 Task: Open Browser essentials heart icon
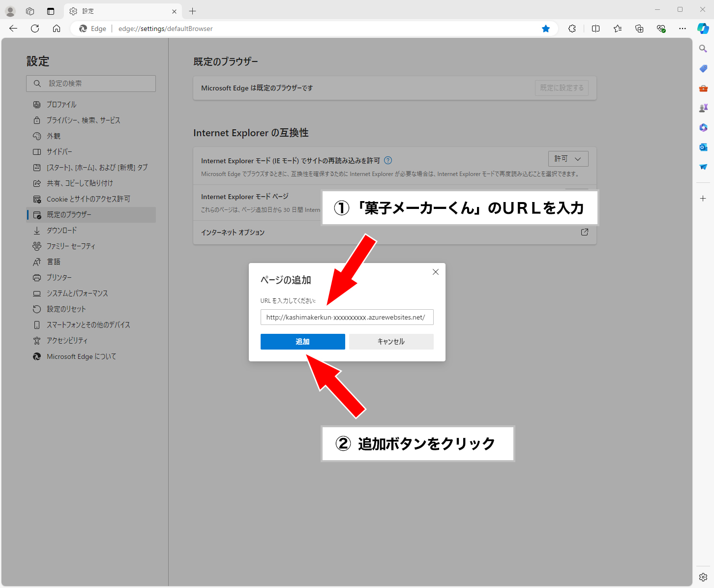pos(661,29)
